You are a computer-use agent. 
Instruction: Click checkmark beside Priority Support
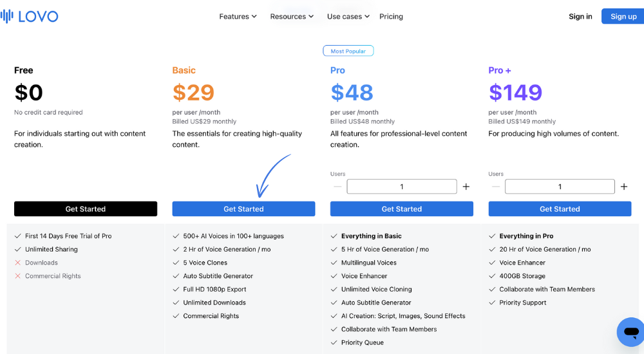tap(492, 303)
